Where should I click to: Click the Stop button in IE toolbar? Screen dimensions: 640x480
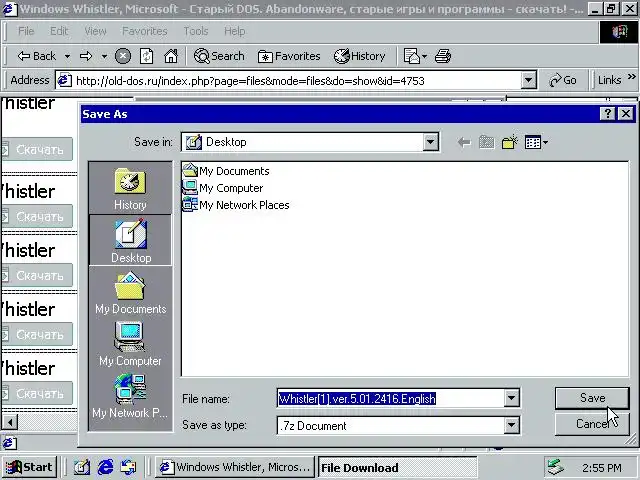pyautogui.click(x=122, y=56)
